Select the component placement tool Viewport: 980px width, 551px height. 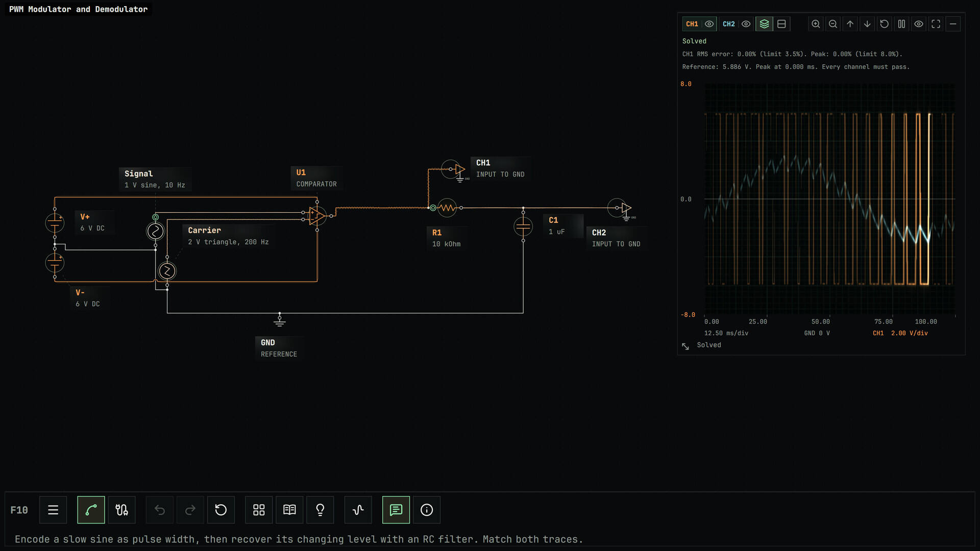[121, 510]
